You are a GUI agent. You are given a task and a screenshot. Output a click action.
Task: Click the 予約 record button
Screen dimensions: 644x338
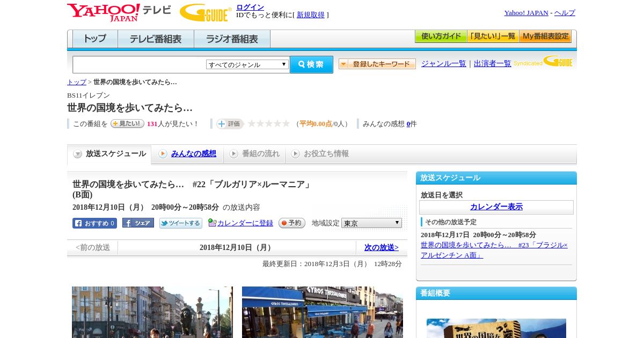pyautogui.click(x=292, y=223)
